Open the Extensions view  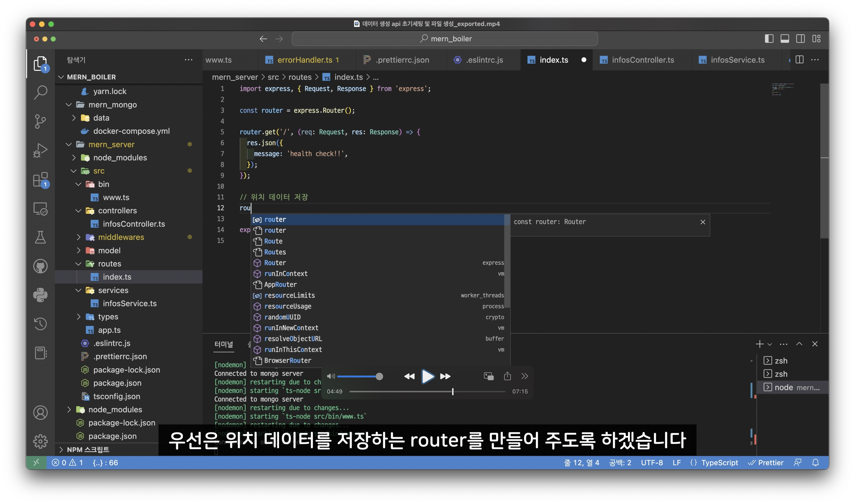pyautogui.click(x=40, y=179)
